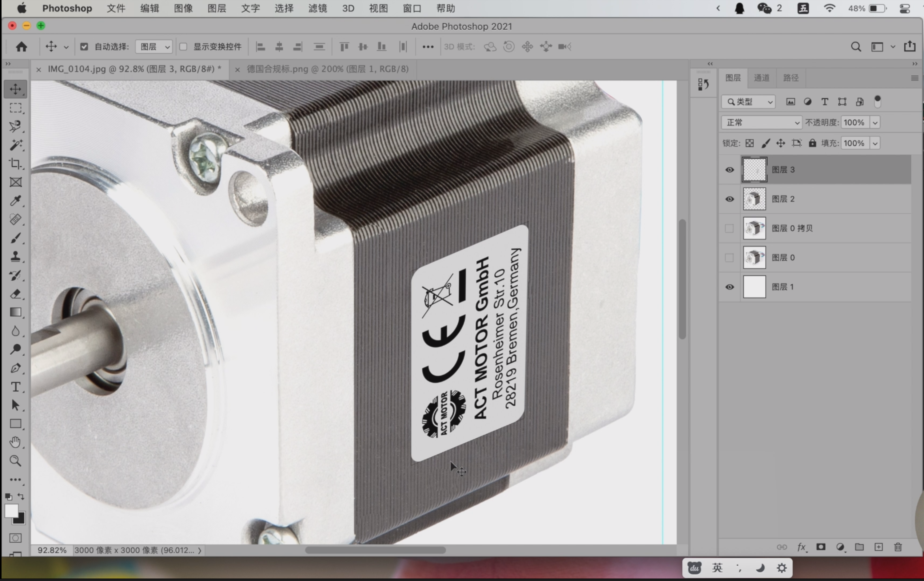This screenshot has height=581, width=924.
Task: Open layer styles with the fx icon
Action: click(x=802, y=547)
